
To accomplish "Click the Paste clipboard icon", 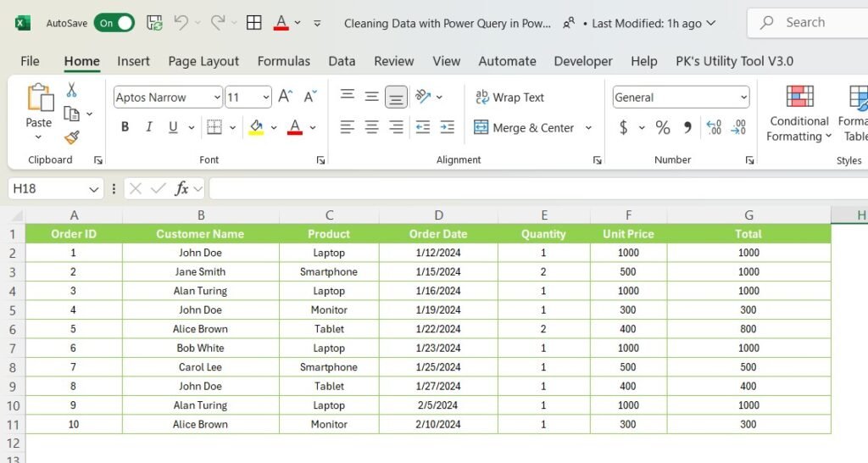I will 40,98.
